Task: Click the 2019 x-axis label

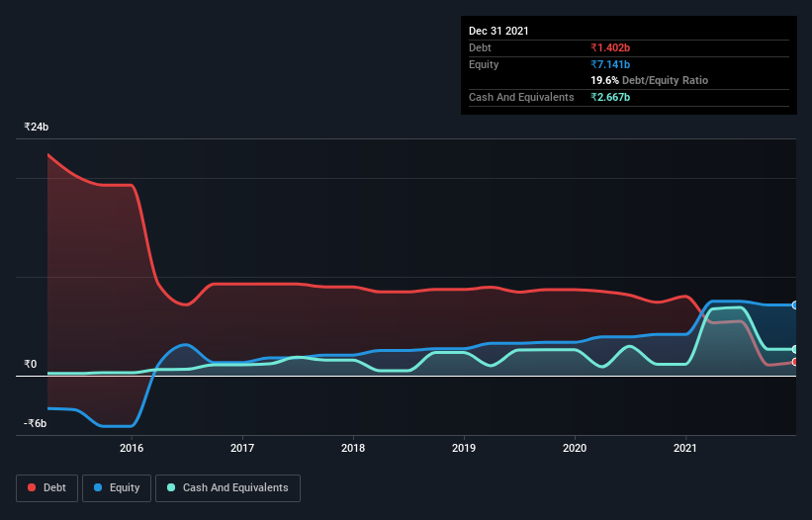Action: 464,448
